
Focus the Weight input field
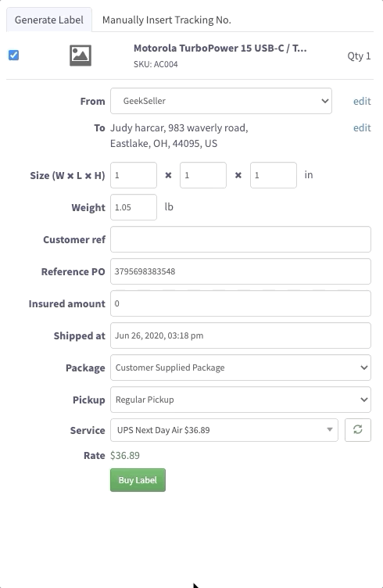(134, 207)
